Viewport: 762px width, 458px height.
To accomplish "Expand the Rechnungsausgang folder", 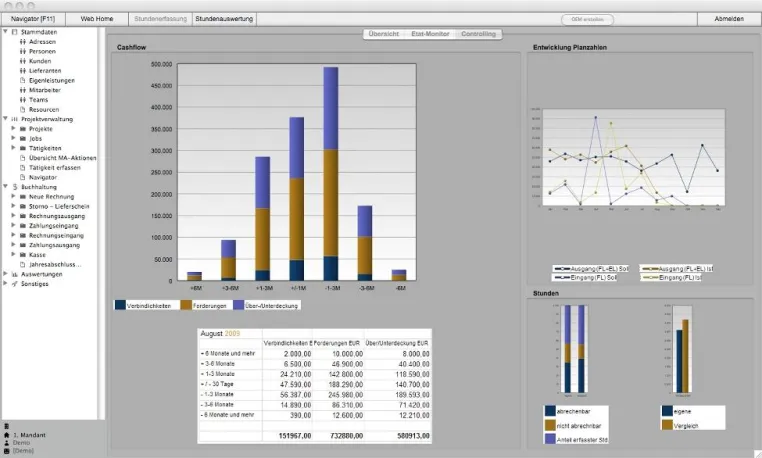I will coord(13,216).
